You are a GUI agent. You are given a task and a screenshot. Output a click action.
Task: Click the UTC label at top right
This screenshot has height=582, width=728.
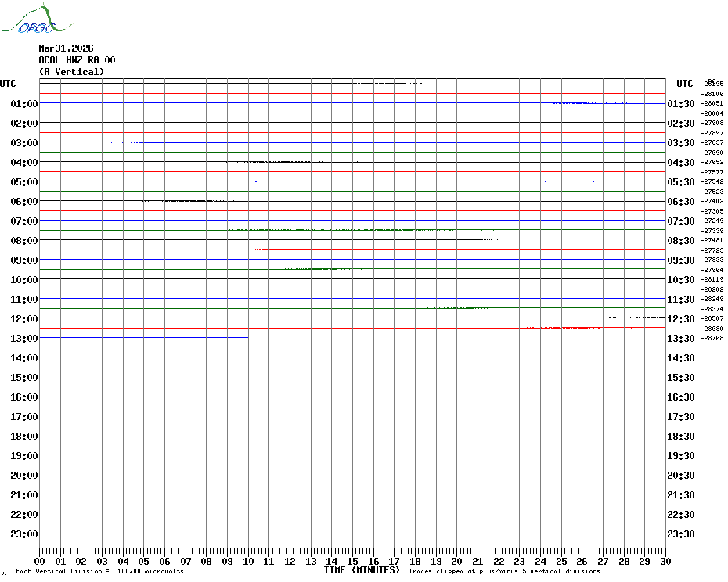pos(685,84)
